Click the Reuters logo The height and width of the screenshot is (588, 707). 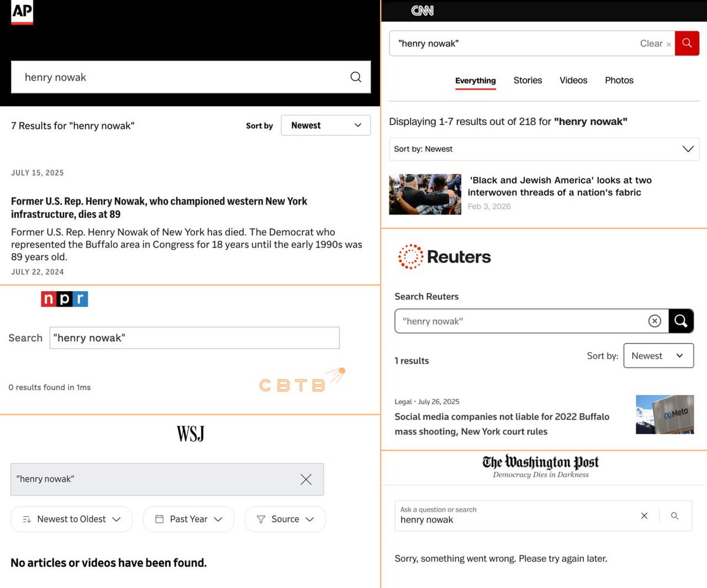[445, 257]
